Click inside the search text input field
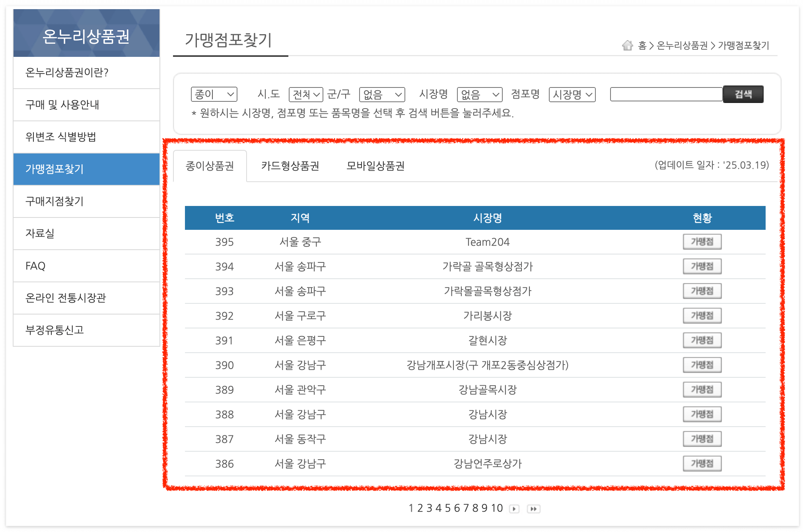This screenshot has width=805, height=532. [666, 94]
